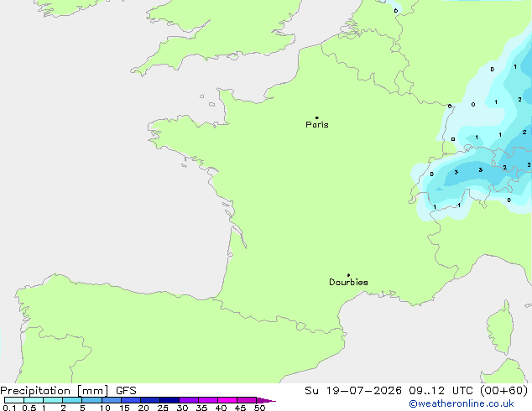Pick the lightest legend swatch between 0.1 and 0.5

(x=14, y=400)
